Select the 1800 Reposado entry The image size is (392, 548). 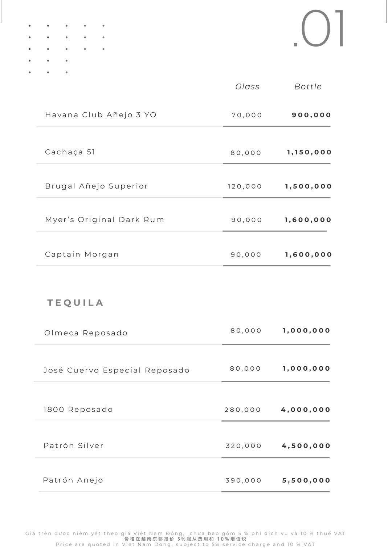(78, 410)
